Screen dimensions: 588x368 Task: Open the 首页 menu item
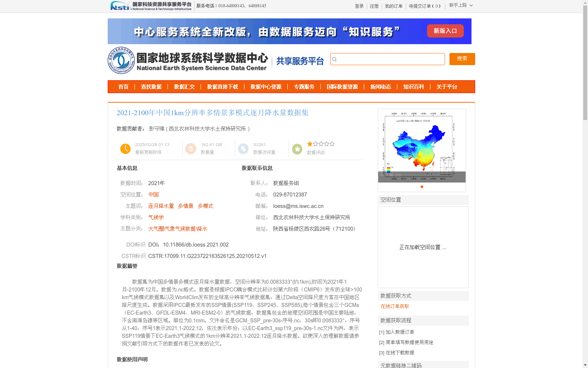(123, 87)
